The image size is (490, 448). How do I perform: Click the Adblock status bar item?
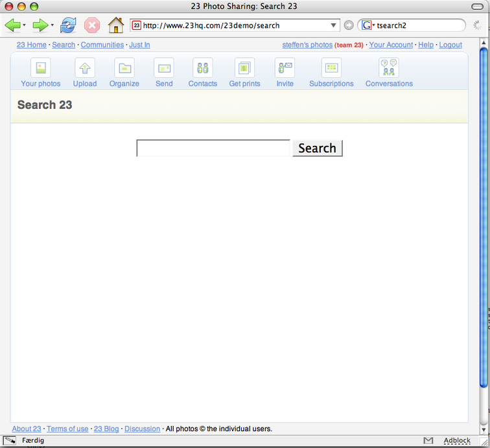coord(457,440)
